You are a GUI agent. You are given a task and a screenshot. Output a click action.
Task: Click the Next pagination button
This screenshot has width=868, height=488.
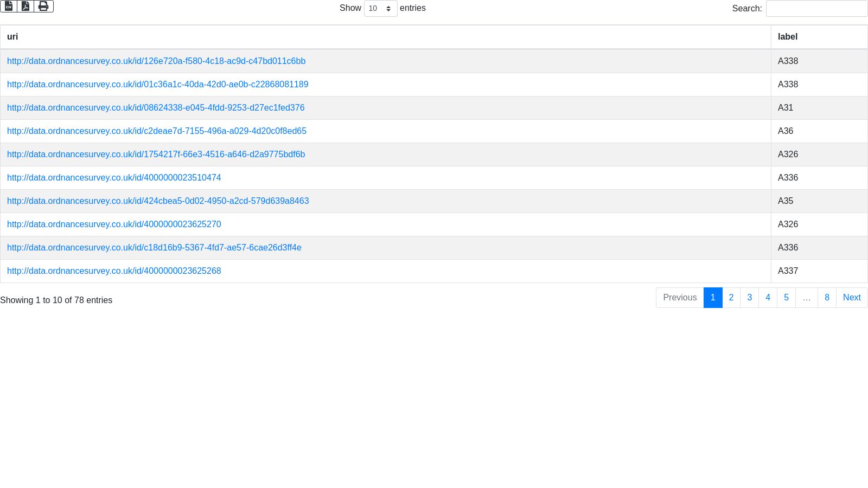851,298
